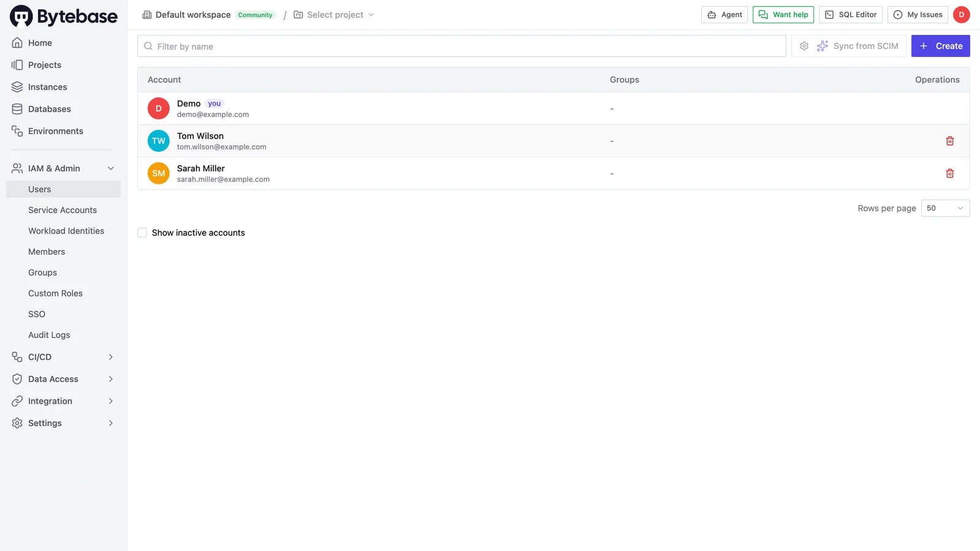Click the Operations column header
980x551 pixels.
click(937, 80)
